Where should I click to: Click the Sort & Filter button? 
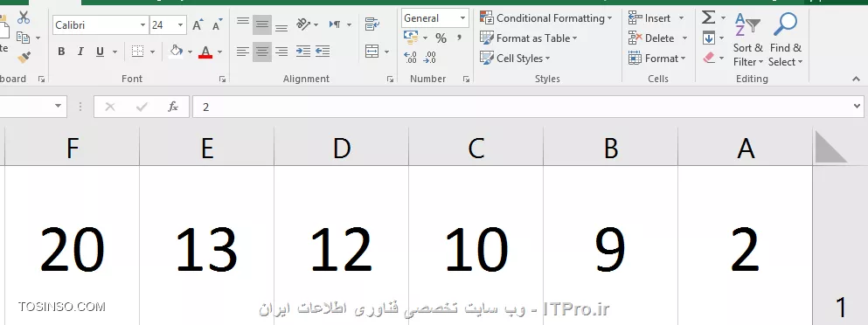748,39
